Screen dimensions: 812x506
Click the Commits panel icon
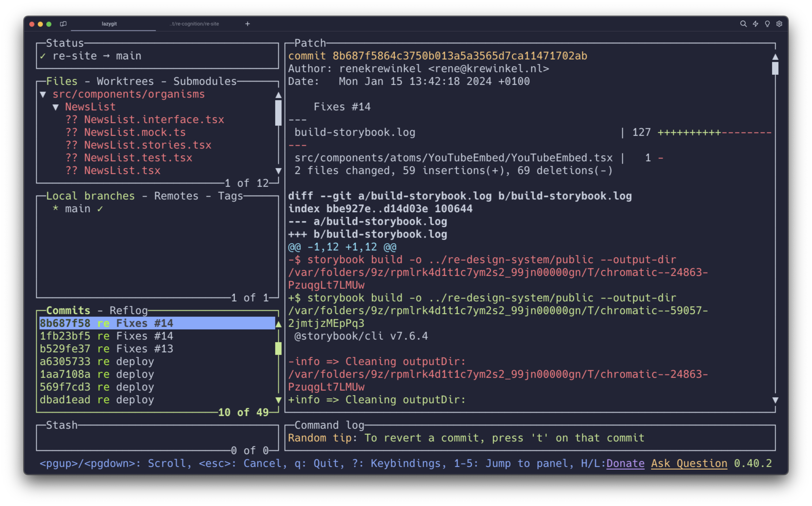(65, 309)
